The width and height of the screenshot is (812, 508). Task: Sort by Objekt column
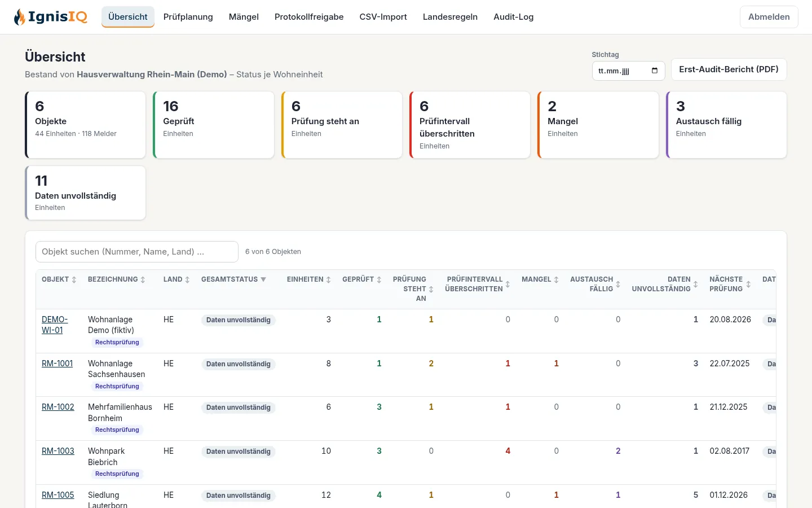(x=59, y=279)
